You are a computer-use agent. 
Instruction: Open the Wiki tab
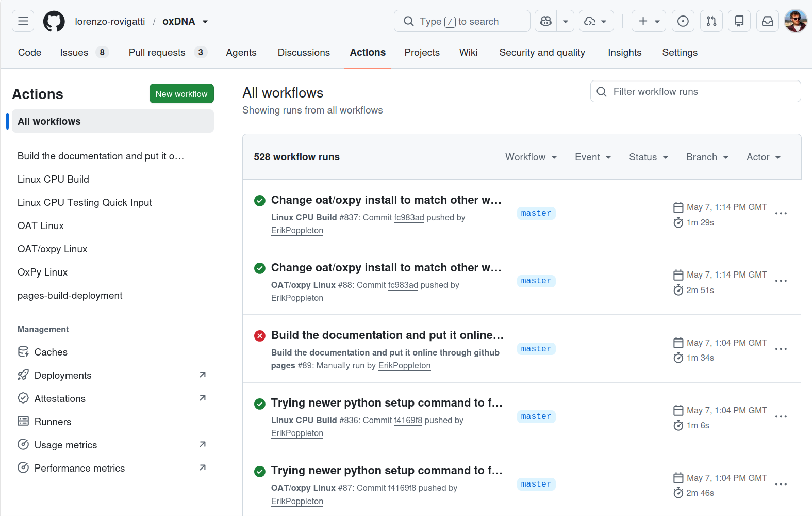click(x=468, y=52)
